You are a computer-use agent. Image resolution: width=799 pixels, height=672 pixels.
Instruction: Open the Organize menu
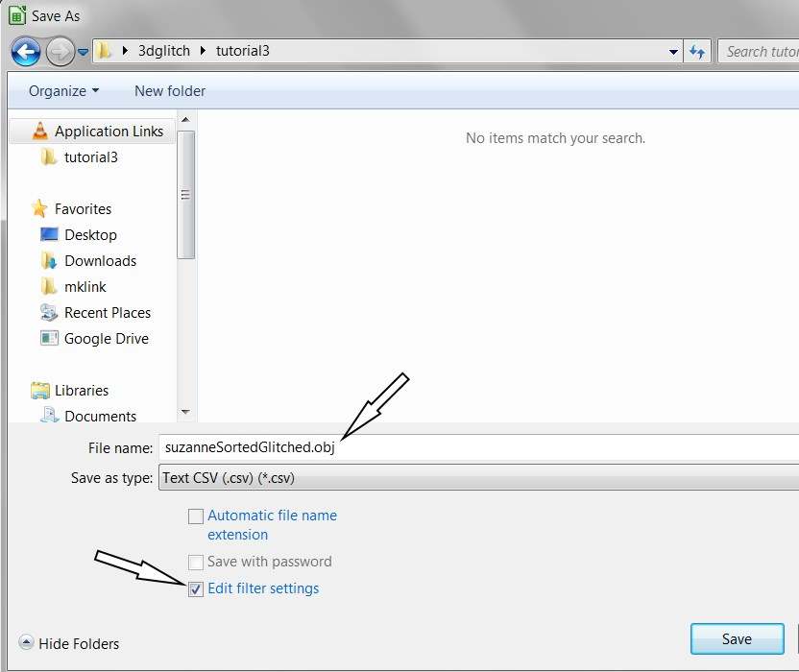tap(63, 91)
